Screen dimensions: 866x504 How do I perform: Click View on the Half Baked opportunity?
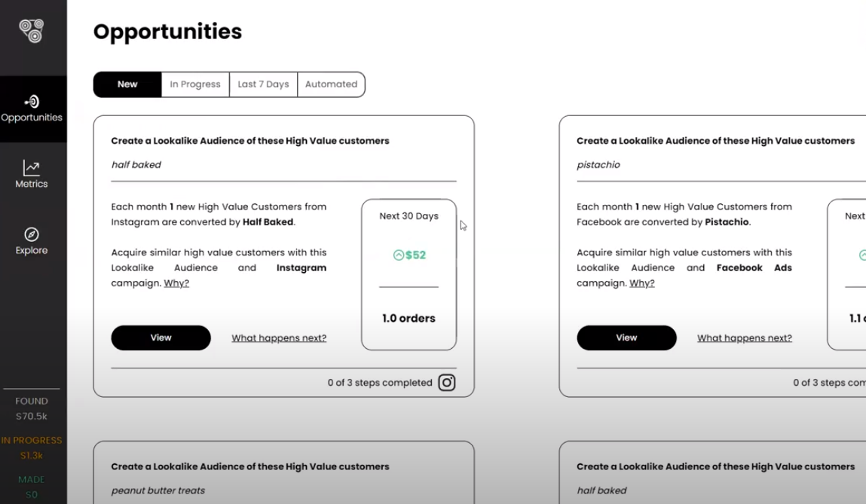coord(161,338)
